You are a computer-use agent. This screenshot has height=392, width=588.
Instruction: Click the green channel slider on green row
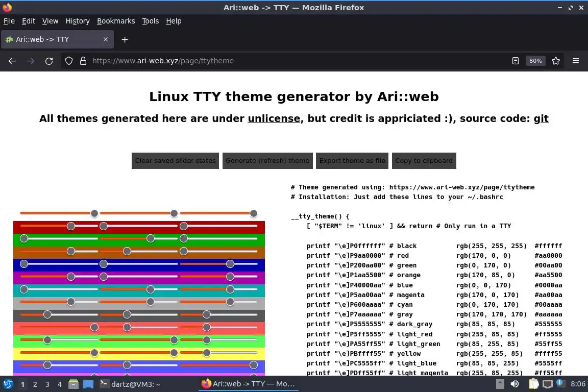138,238
